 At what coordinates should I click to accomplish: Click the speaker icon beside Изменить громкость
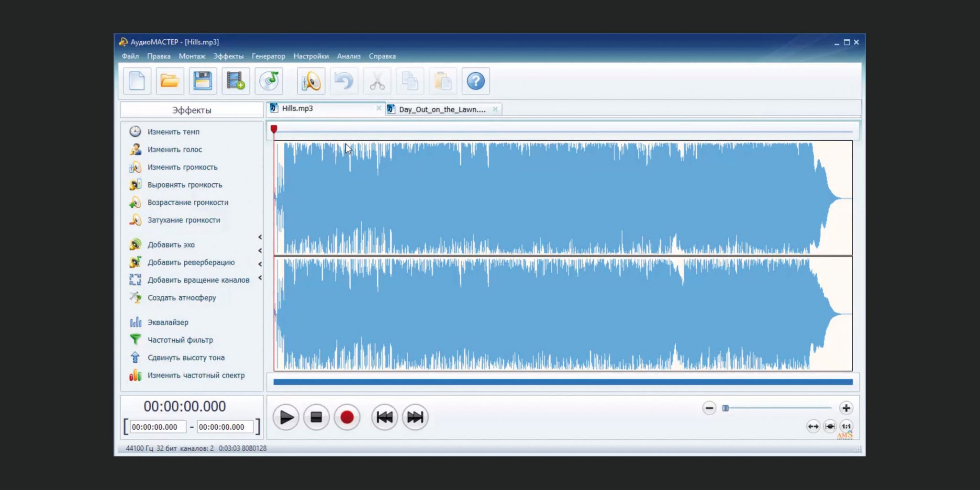coord(135,167)
